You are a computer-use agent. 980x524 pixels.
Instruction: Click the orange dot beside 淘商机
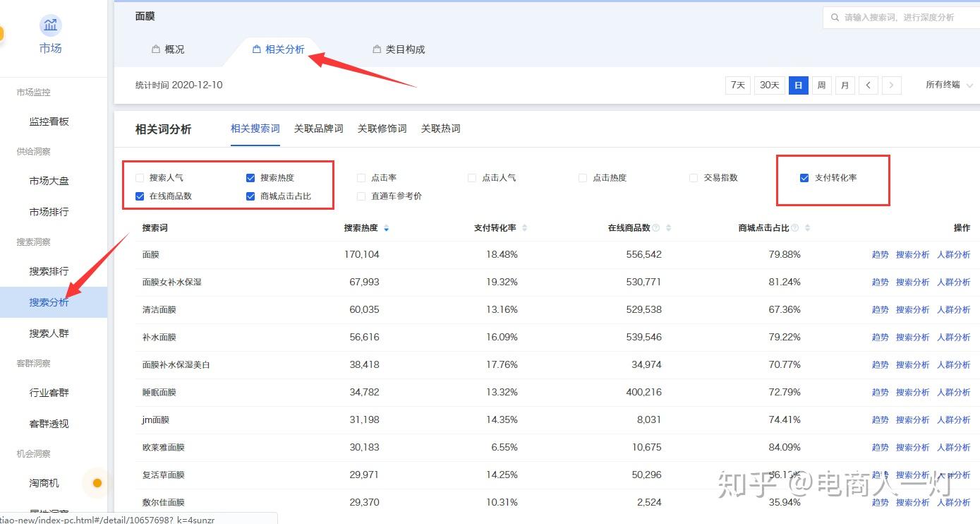97,483
